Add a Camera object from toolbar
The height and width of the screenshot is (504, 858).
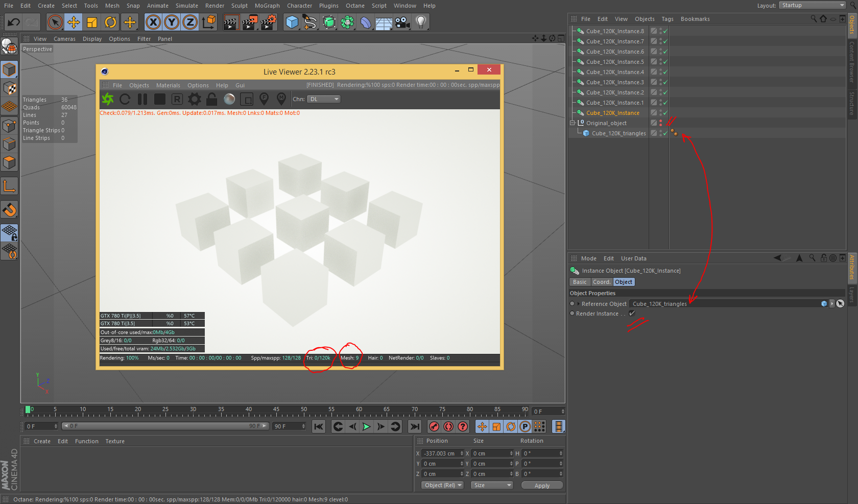pos(402,22)
